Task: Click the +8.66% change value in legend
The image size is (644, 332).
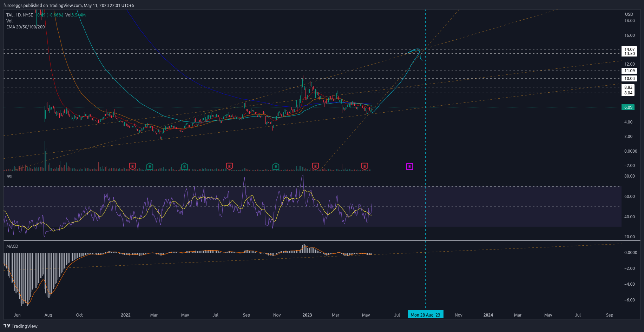Action: pyautogui.click(x=55, y=15)
